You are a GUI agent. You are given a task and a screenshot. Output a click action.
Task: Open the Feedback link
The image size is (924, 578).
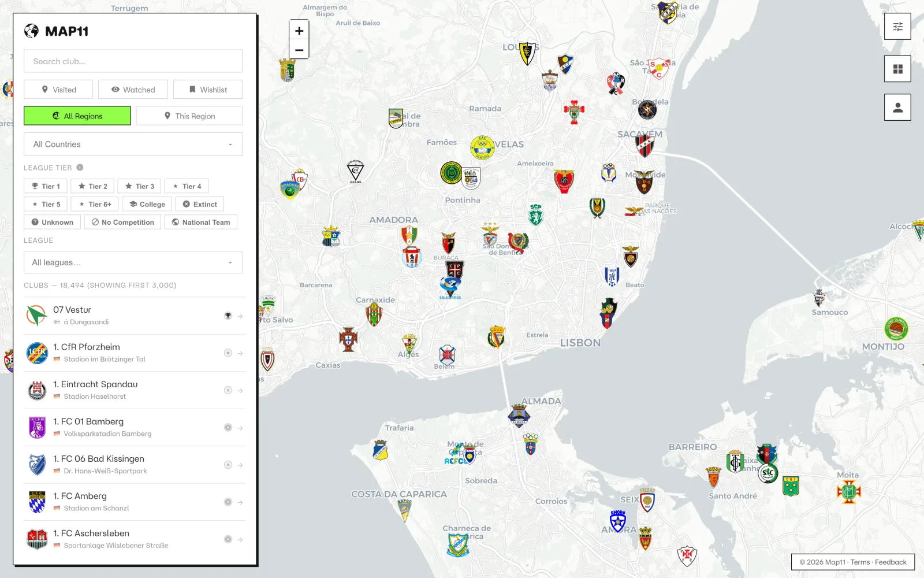click(891, 562)
